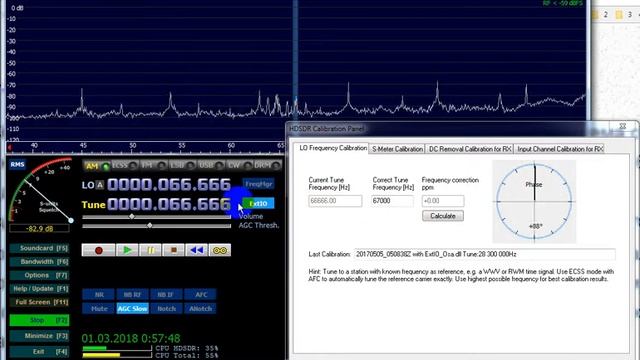The height and width of the screenshot is (360, 640).
Task: Toggle the AGC Slow button
Action: click(133, 309)
